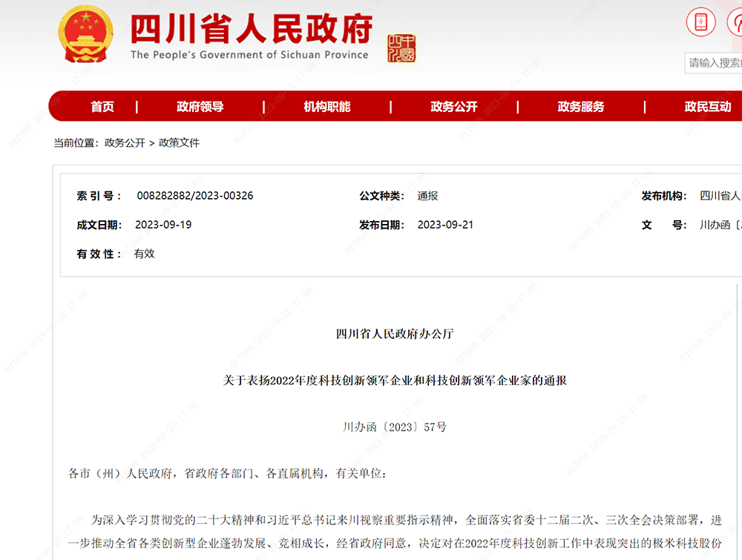Screen dimensions: 742x560
Task: Select the 政务公开 navigation tab
Action: [x=453, y=106]
